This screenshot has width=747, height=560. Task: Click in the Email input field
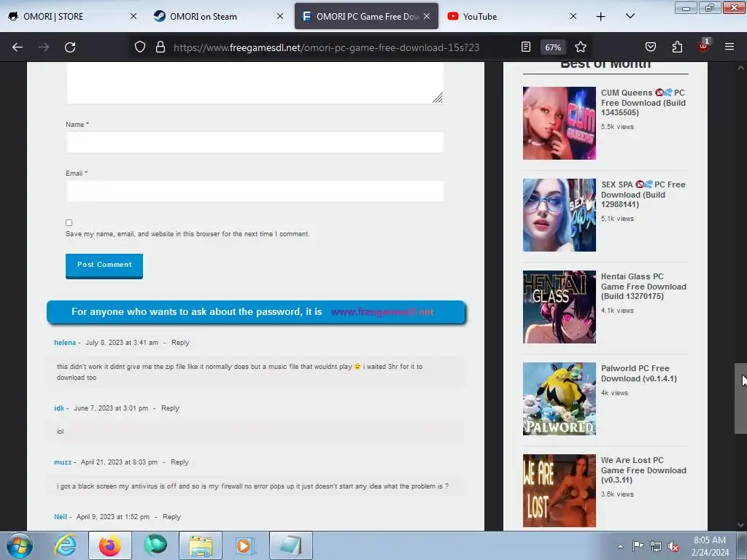click(x=255, y=191)
